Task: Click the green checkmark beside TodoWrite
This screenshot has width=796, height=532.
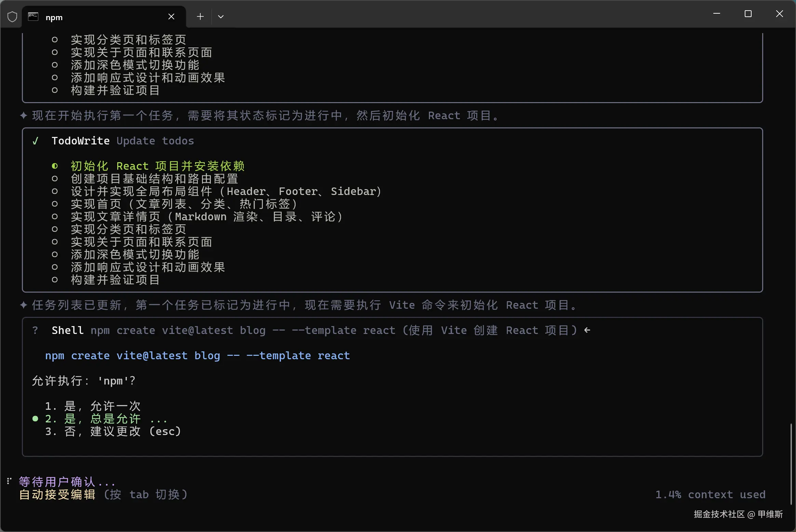Action: click(35, 141)
